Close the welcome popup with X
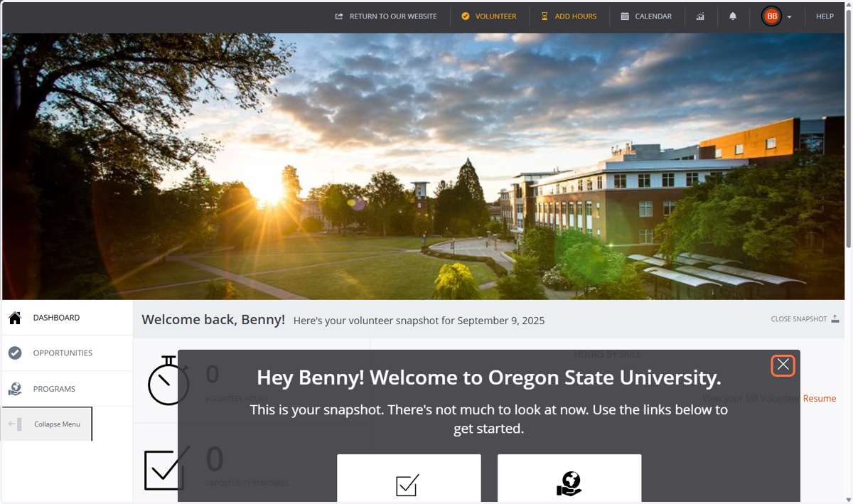 click(783, 365)
